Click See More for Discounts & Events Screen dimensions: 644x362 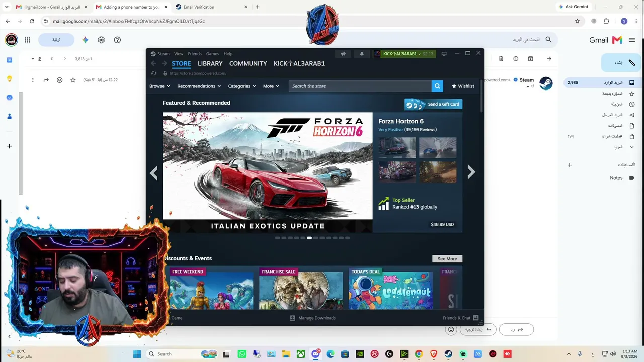(447, 259)
